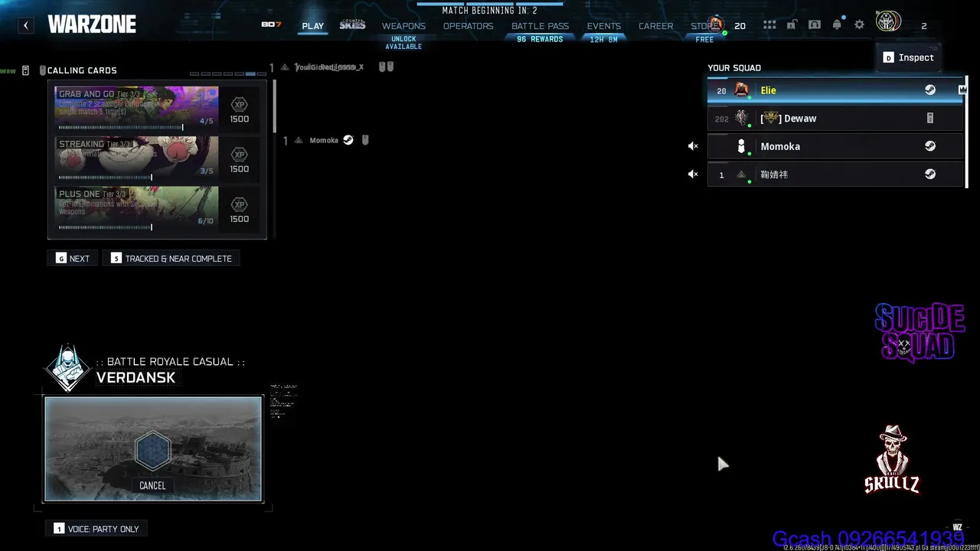Open the BO7 game switcher logo
Screen dimensions: 980x551
[x=271, y=24]
